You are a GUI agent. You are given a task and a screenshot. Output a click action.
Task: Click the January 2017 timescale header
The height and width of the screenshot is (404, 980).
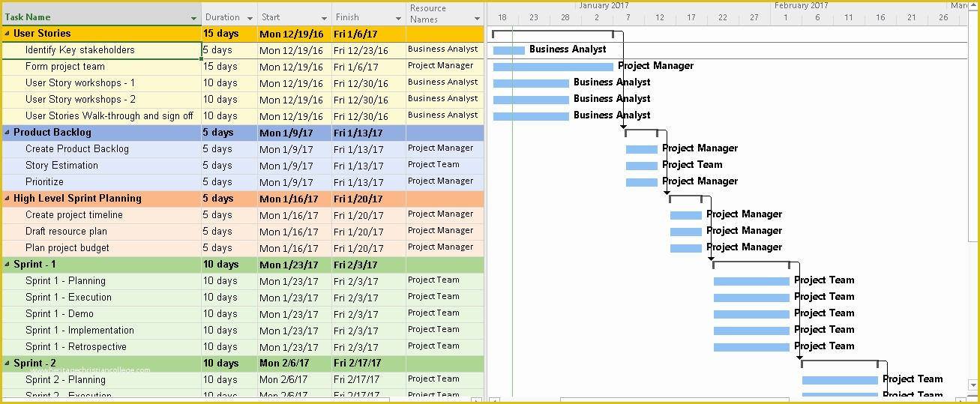point(603,5)
